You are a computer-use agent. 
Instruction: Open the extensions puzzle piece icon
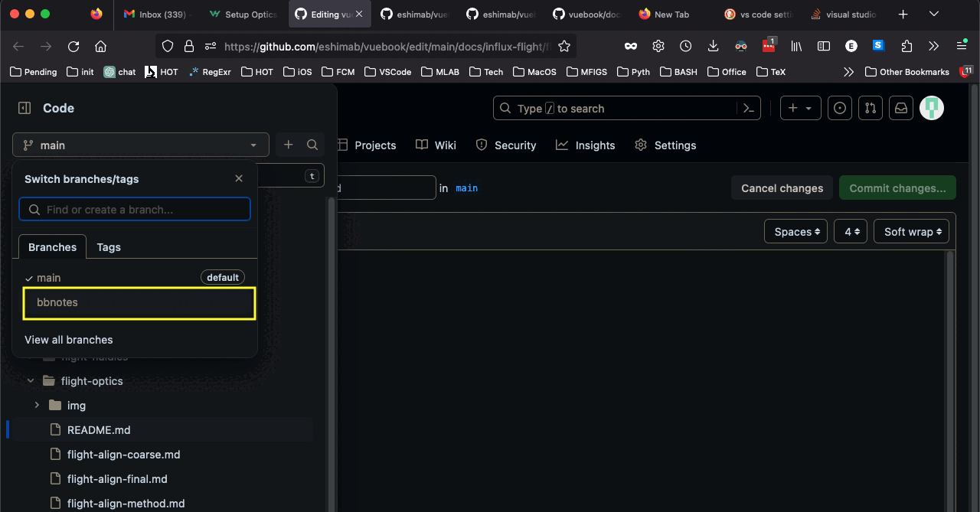click(x=906, y=46)
